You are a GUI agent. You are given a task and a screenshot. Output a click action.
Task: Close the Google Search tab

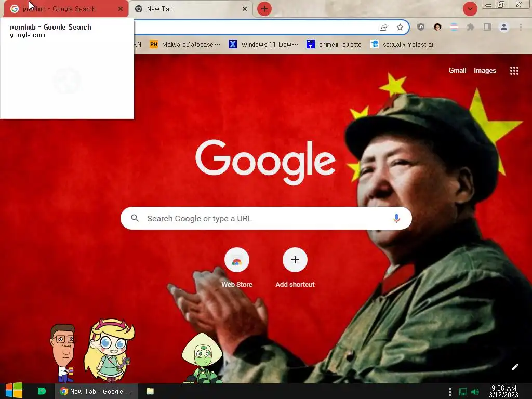tap(121, 9)
